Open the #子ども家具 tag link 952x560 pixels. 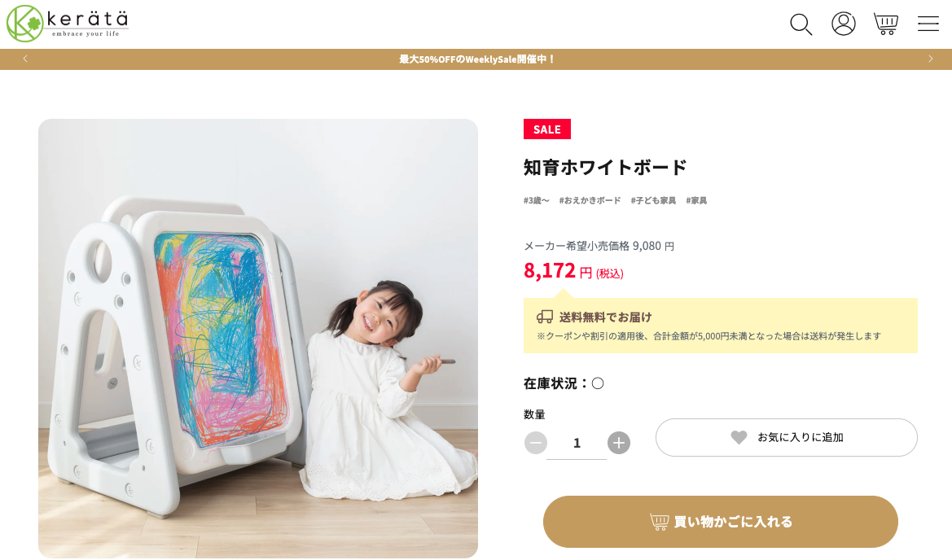click(x=653, y=201)
